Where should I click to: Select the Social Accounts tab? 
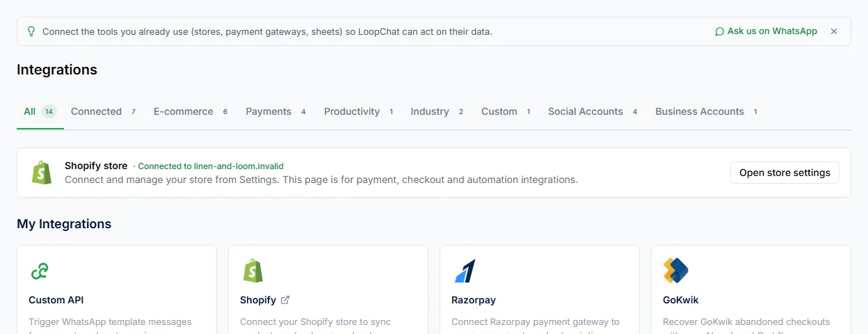coord(593,111)
